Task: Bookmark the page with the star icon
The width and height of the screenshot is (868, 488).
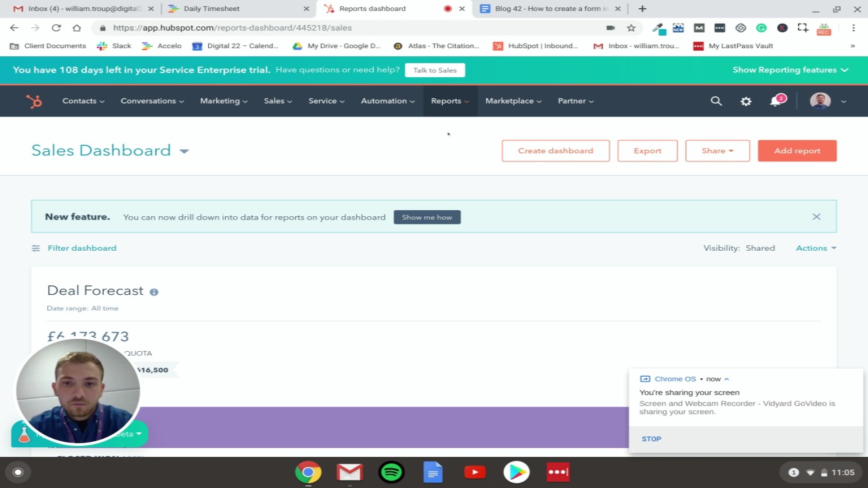Action: coord(632,28)
